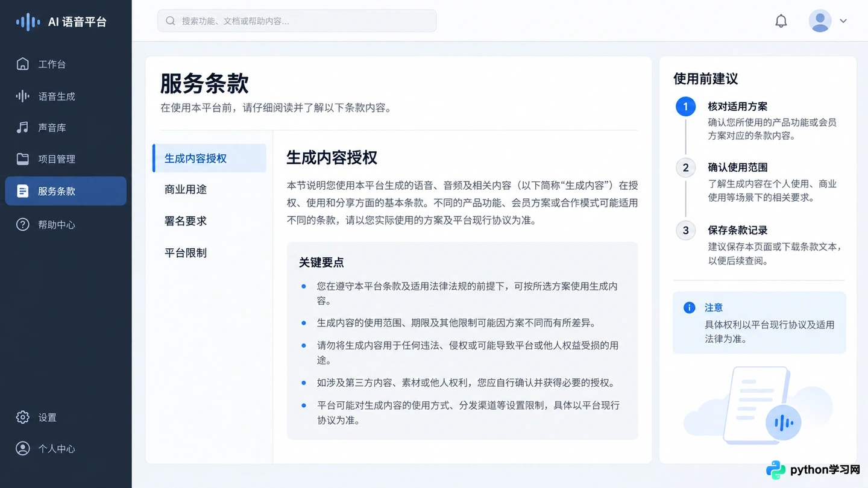This screenshot has width=868, height=488.
Task: Click the document and cloud illustration
Action: click(x=758, y=405)
